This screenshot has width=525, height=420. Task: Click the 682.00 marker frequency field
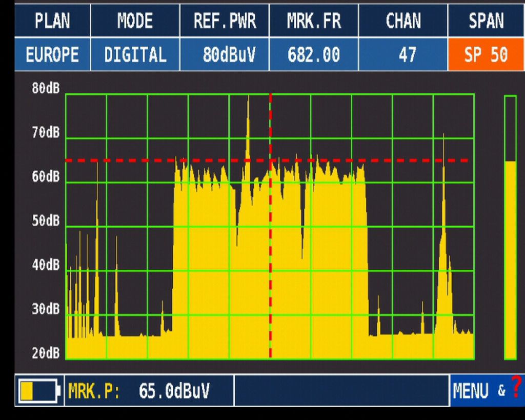coord(313,54)
